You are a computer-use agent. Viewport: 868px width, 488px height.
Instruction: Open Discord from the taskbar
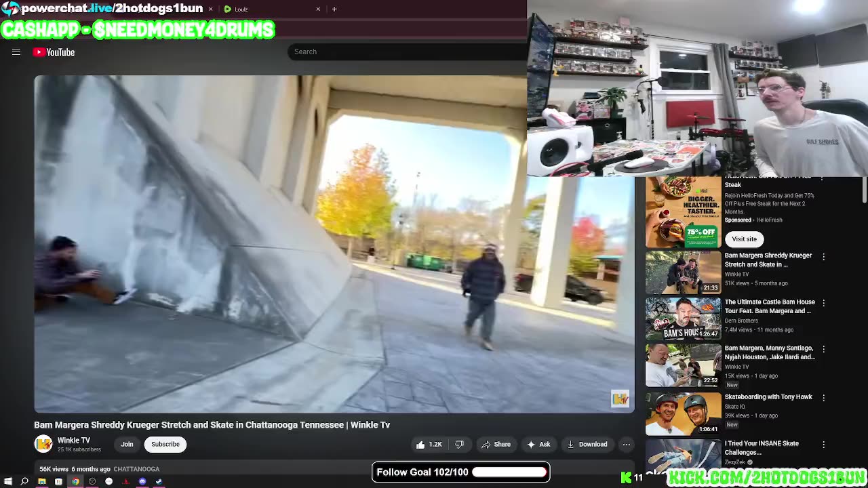tap(142, 481)
